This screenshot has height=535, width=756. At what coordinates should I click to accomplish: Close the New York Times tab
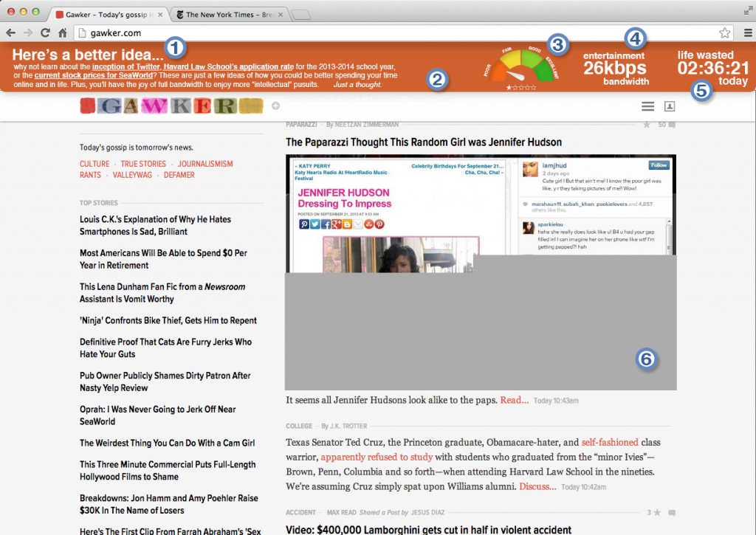tap(280, 15)
